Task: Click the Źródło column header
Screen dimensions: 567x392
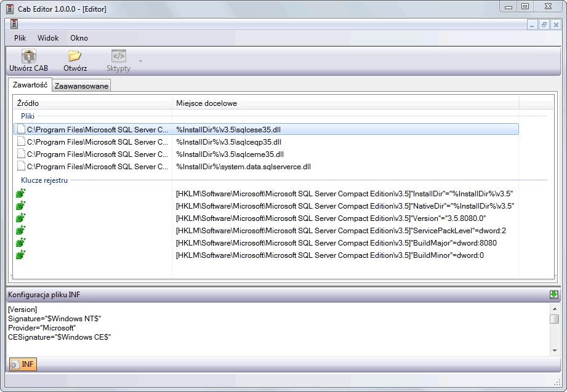Action: 92,103
